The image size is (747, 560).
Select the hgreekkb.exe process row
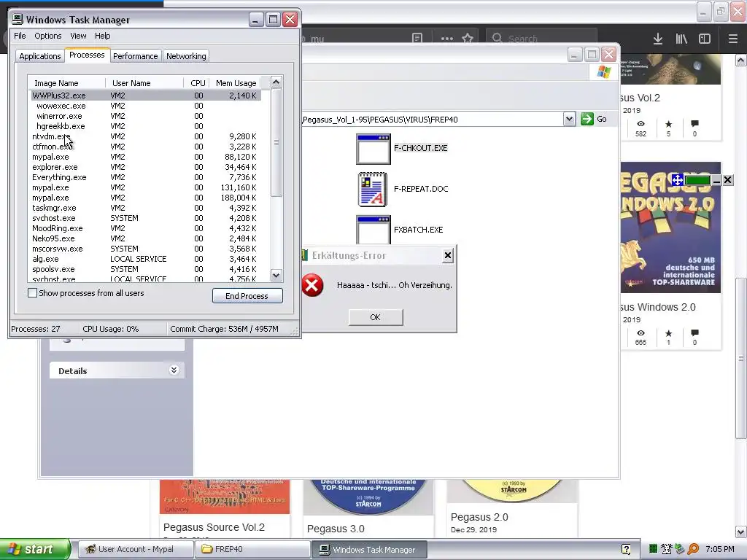click(146, 126)
